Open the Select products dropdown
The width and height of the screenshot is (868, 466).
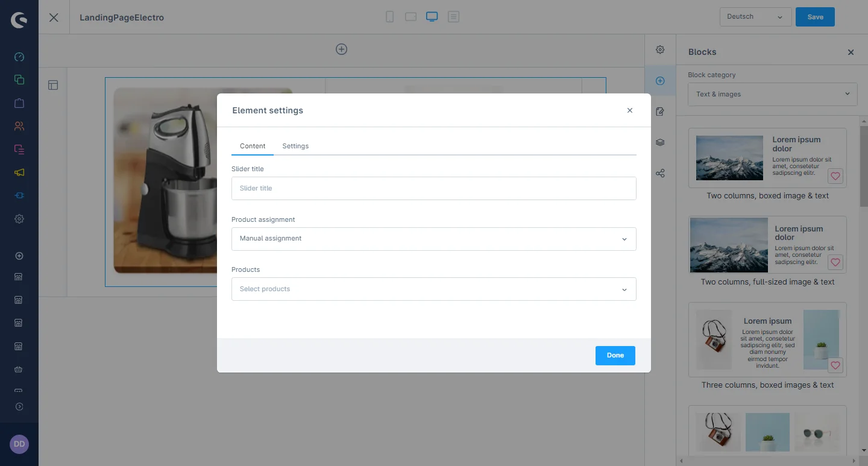point(433,289)
